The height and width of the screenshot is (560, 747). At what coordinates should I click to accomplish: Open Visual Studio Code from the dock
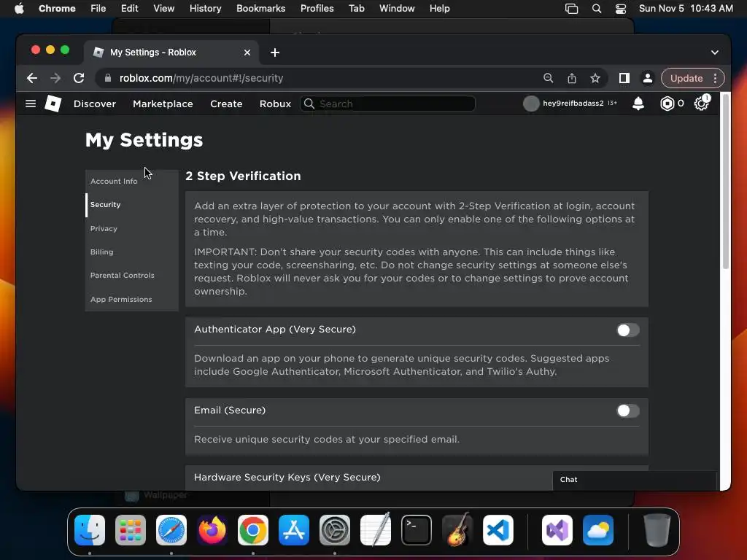tap(498, 530)
